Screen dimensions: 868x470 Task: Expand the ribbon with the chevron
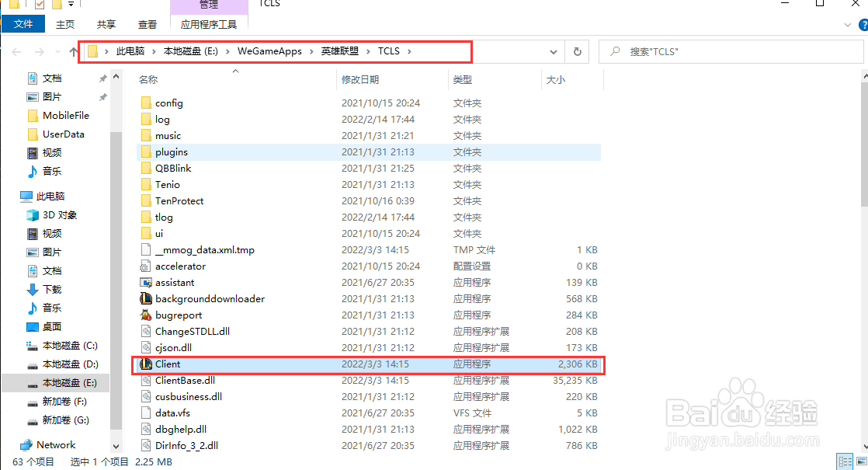click(x=848, y=25)
